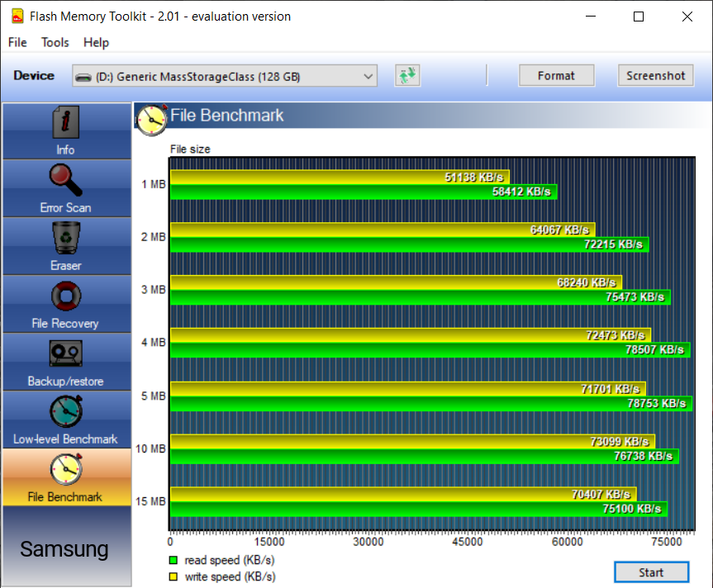
Task: Click the green read speed legend swatch
Action: tap(173, 560)
